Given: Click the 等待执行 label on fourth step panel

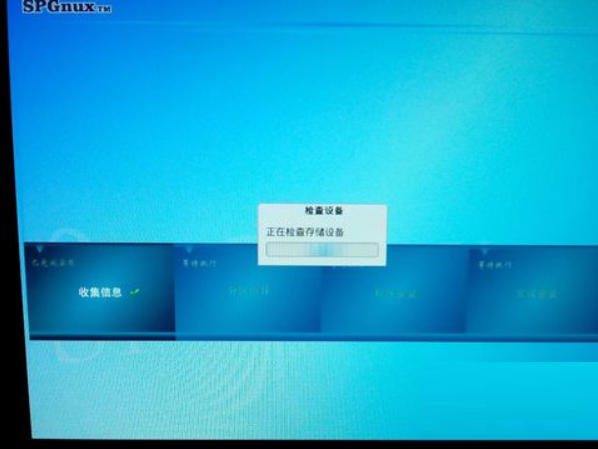Looking at the screenshot, I should click(x=495, y=265).
